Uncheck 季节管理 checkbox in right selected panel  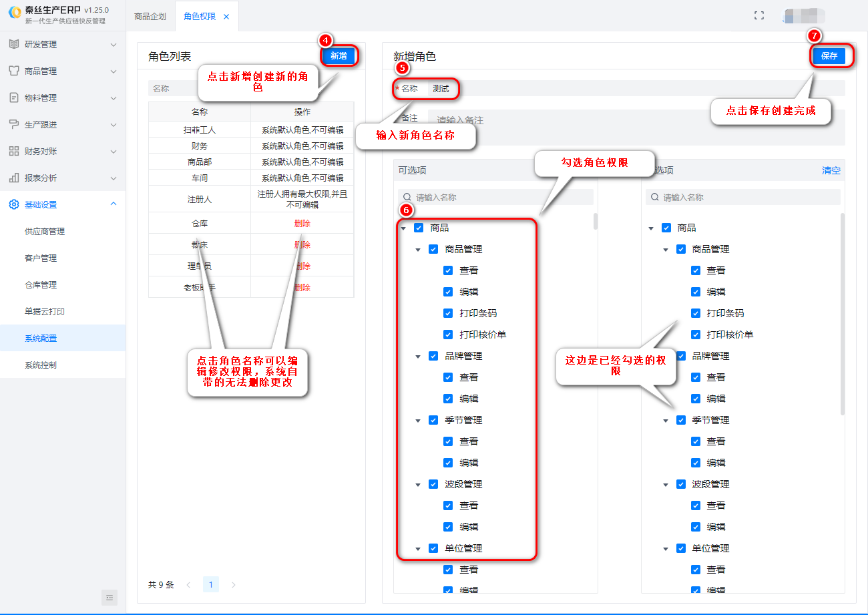coord(681,420)
